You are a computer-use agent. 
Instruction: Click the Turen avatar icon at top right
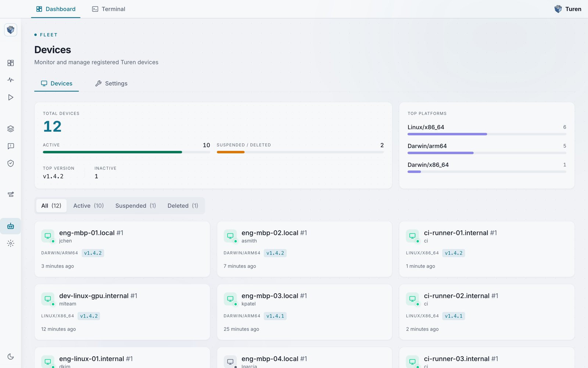click(x=558, y=9)
